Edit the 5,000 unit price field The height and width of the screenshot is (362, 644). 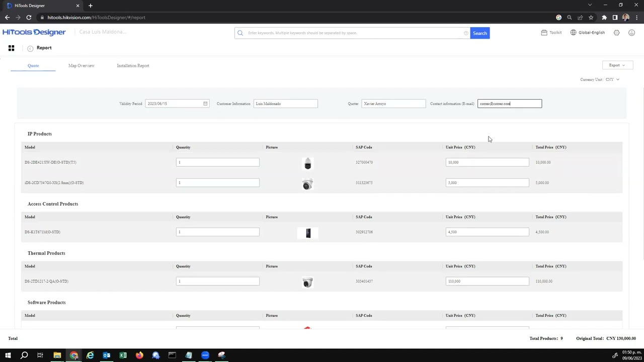point(487,183)
